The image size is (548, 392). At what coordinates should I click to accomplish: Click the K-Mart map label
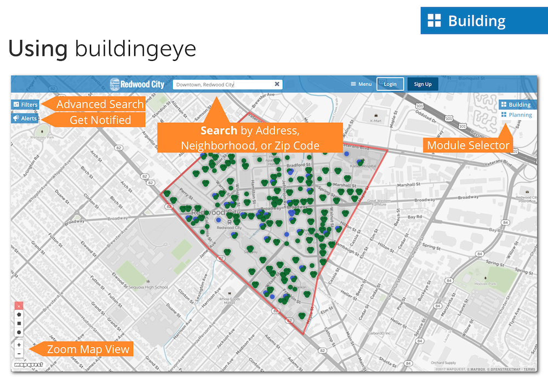(376, 121)
